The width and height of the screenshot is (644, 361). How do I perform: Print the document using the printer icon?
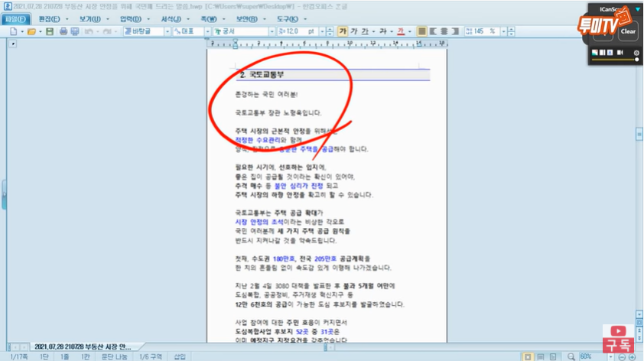63,31
